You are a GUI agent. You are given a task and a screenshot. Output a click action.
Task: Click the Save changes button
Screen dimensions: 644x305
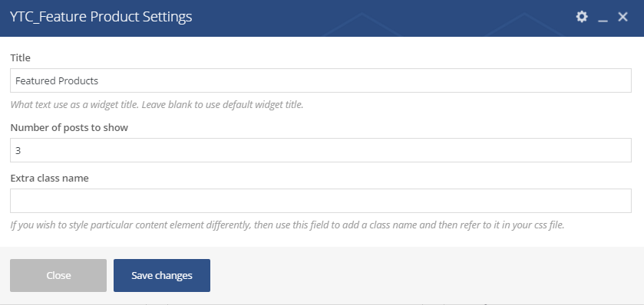[x=162, y=275]
